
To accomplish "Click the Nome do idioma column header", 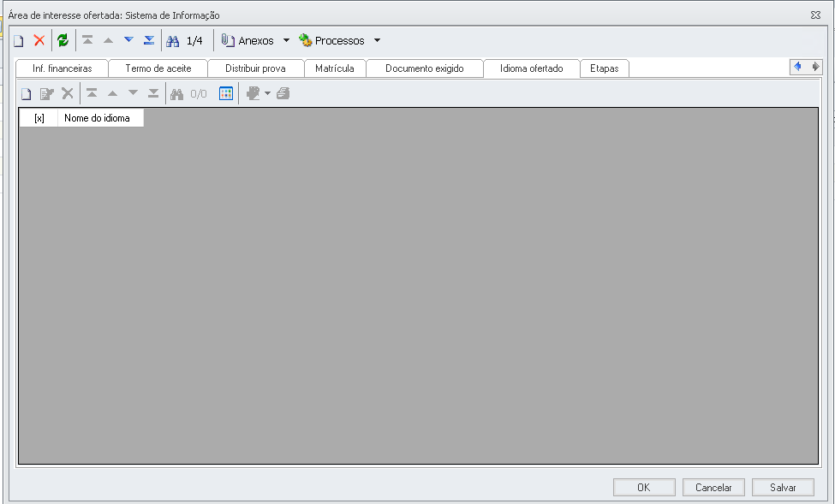I will [101, 118].
